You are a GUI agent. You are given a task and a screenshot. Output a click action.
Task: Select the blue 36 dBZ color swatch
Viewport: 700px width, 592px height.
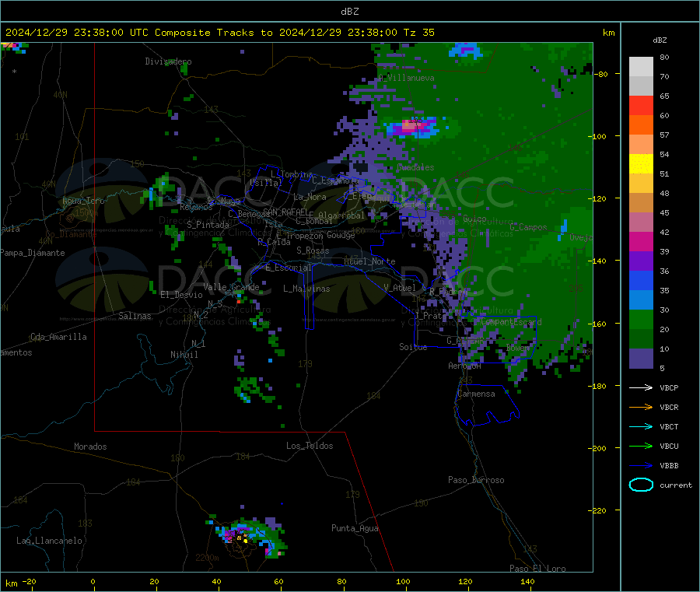coord(641,280)
